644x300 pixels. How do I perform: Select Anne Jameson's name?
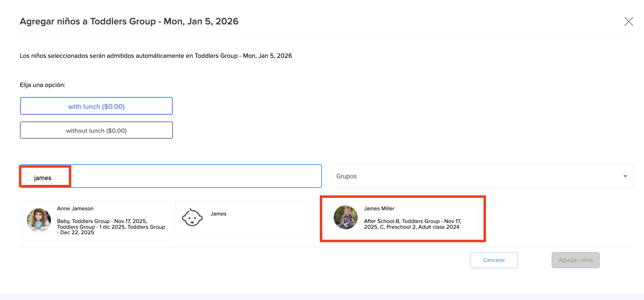point(75,209)
